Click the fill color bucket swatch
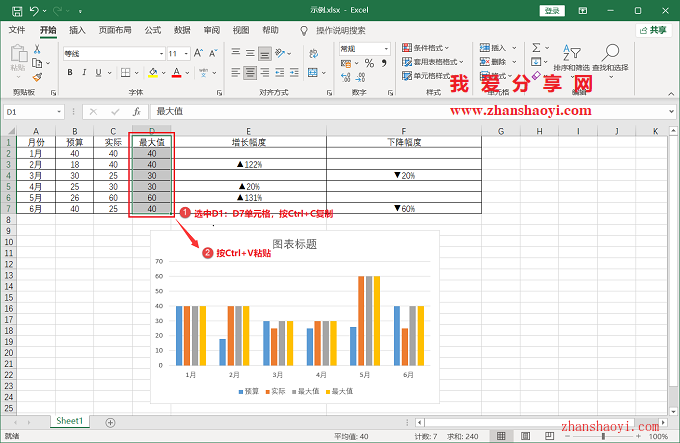Screen dimensions: 680x443 click(x=153, y=72)
